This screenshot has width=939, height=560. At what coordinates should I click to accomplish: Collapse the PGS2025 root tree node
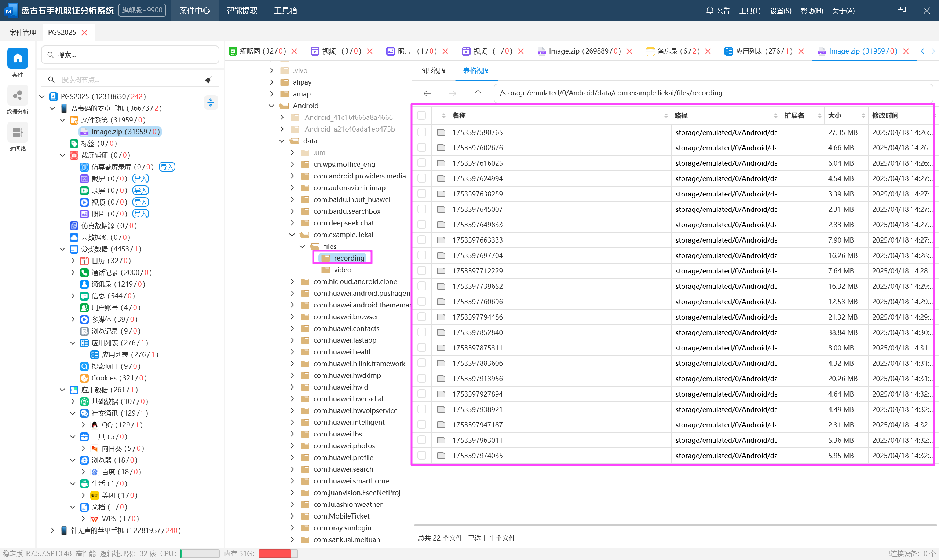pos(42,97)
